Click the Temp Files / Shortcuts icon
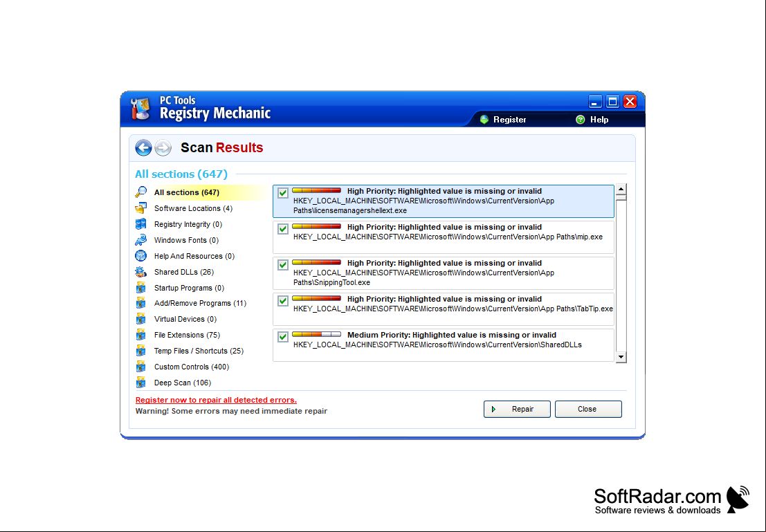Image resolution: width=766 pixels, height=532 pixels. click(x=140, y=351)
